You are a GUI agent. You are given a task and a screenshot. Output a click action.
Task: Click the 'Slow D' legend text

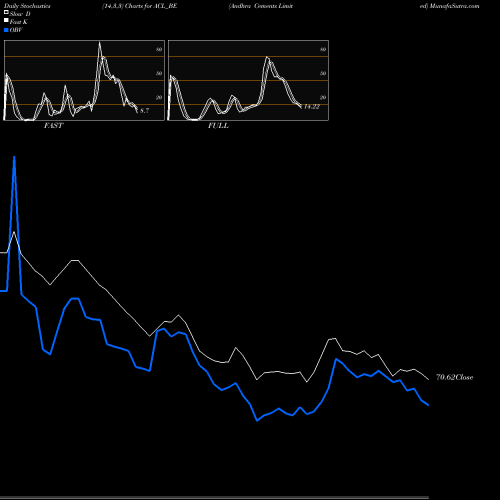[20, 14]
